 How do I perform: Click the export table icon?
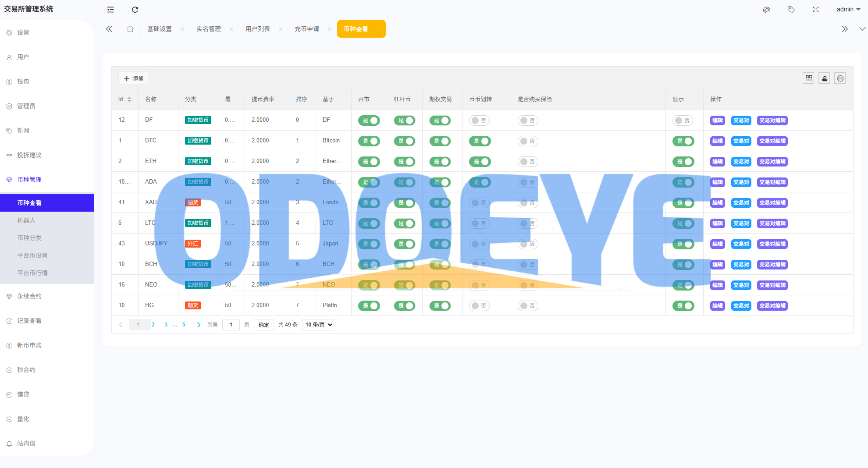pyautogui.click(x=825, y=78)
